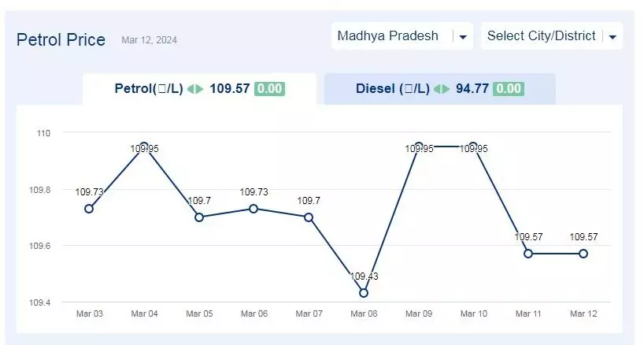Click the green arrows icon beside Petrol
Screen dimensions: 644x345
(195, 89)
